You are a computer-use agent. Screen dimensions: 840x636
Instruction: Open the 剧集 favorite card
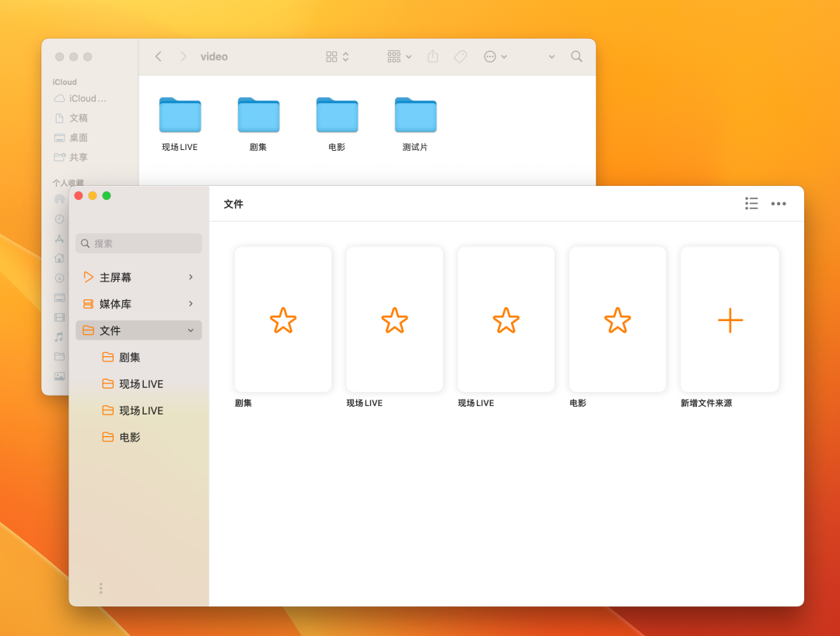(x=283, y=320)
